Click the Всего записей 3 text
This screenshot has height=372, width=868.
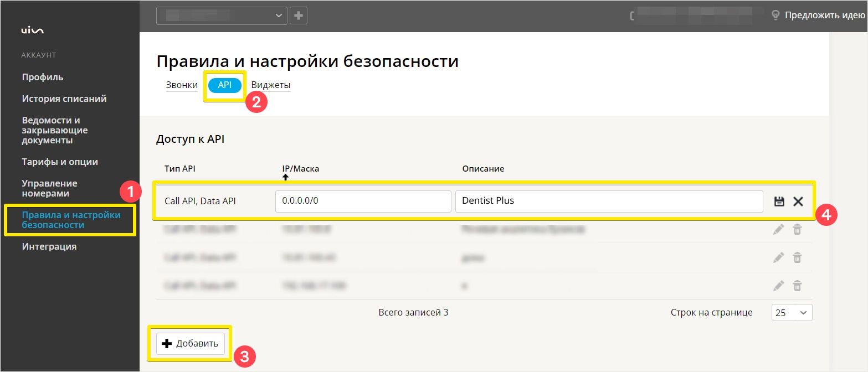pos(413,312)
